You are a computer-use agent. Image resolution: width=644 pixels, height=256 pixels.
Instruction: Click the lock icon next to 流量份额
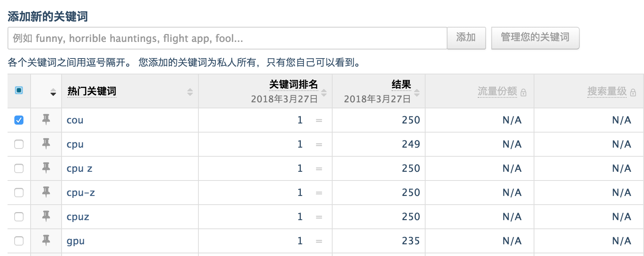(x=524, y=92)
